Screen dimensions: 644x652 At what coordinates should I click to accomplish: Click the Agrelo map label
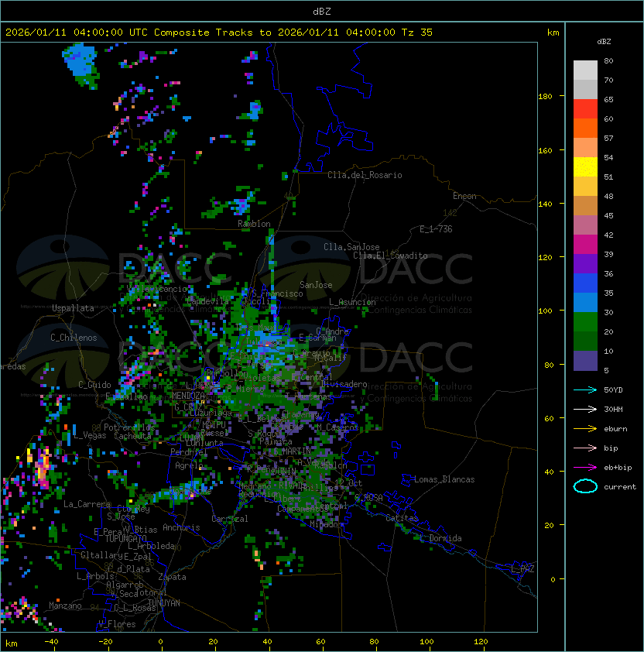(x=189, y=465)
